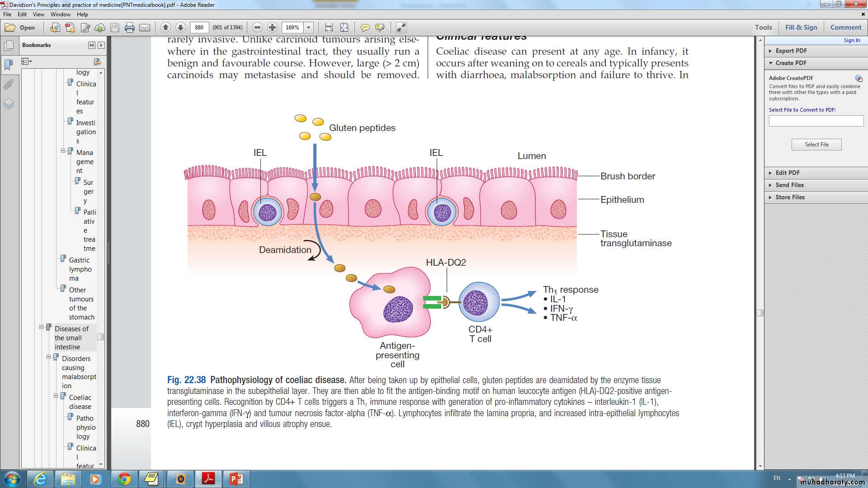Add a sticky note comment
The image size is (868, 488).
[x=365, y=28]
